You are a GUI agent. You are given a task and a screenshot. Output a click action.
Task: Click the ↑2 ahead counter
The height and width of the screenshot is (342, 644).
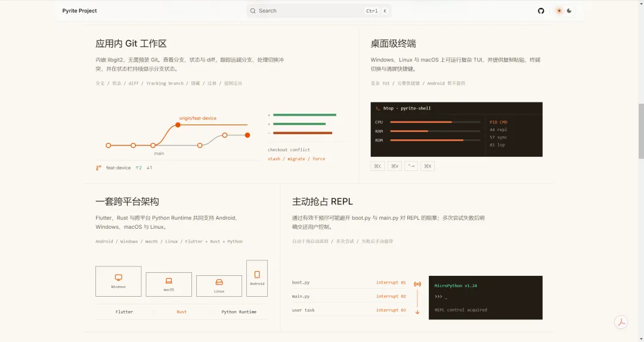(x=138, y=167)
